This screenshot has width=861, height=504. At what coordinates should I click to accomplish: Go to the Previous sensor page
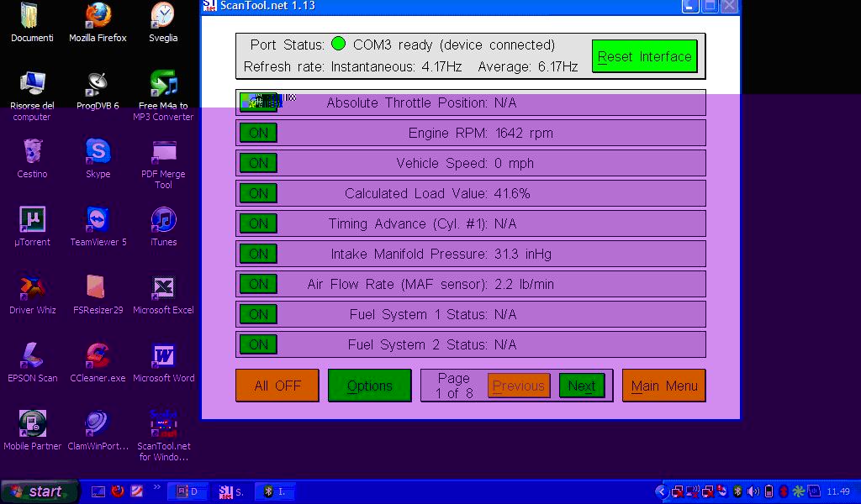(519, 386)
